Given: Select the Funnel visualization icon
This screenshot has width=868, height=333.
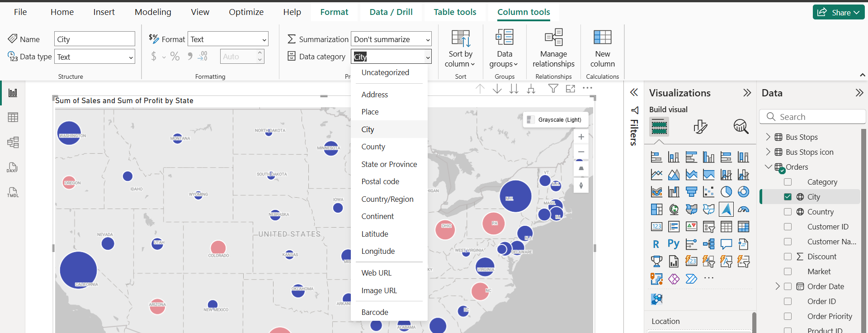Looking at the screenshot, I should click(691, 192).
